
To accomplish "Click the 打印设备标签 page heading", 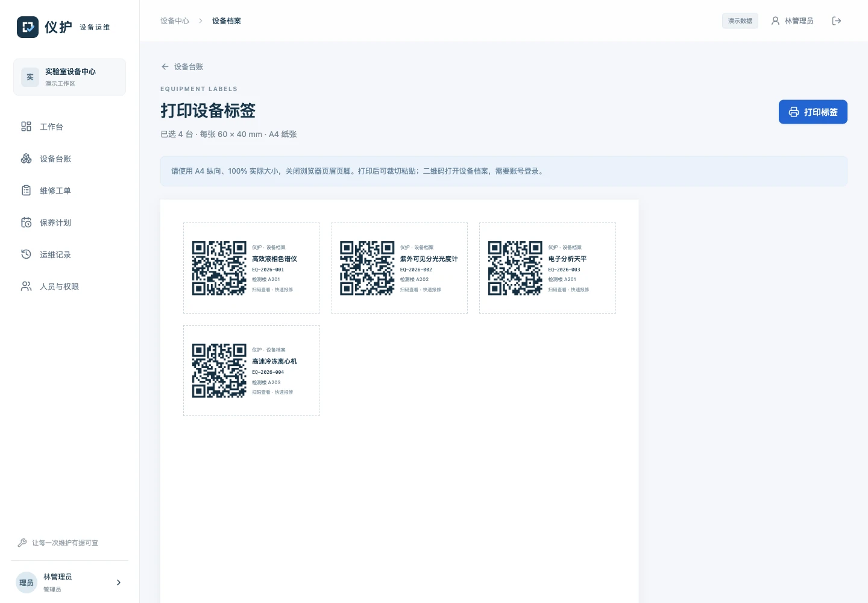I will (208, 111).
